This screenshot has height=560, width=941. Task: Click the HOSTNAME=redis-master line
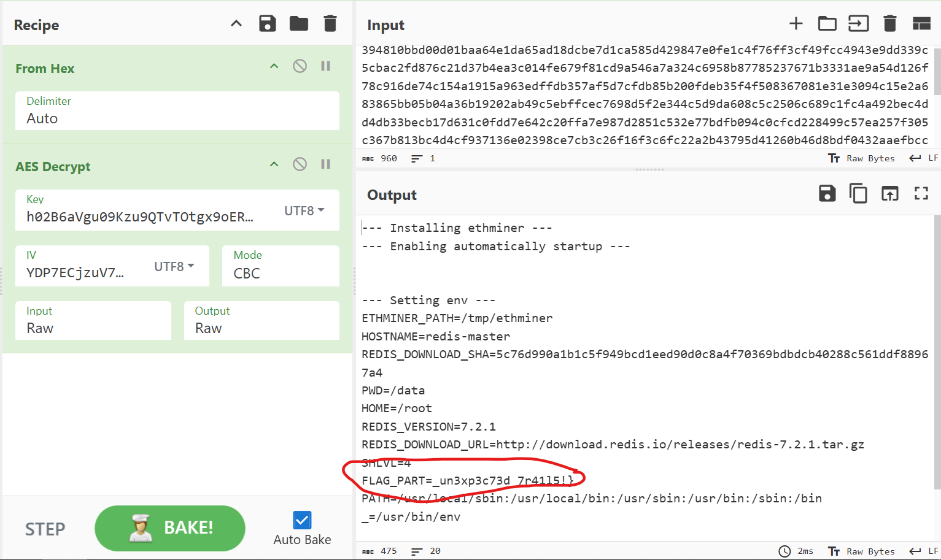point(436,336)
